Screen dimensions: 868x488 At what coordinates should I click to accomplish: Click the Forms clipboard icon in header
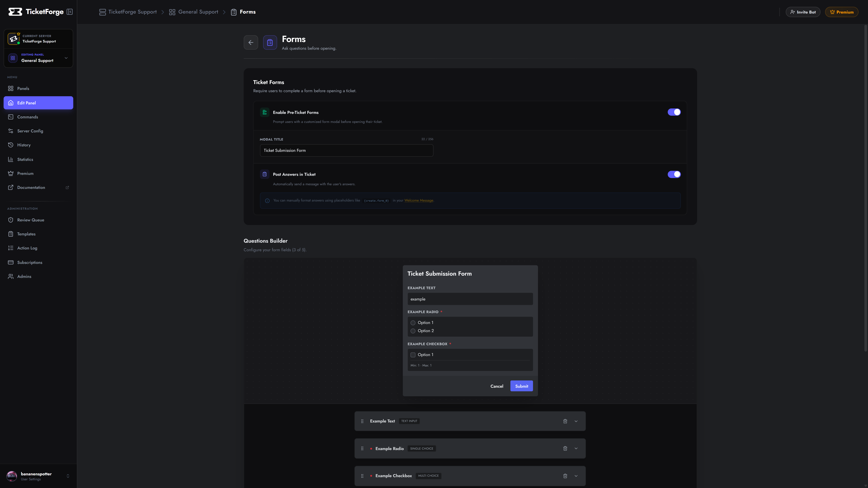270,42
